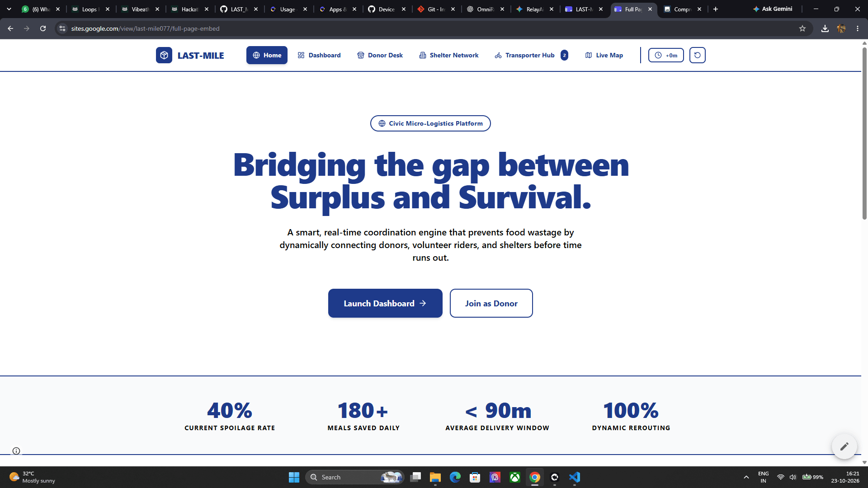
Task: Switch to the Usage tab
Action: click(x=288, y=9)
